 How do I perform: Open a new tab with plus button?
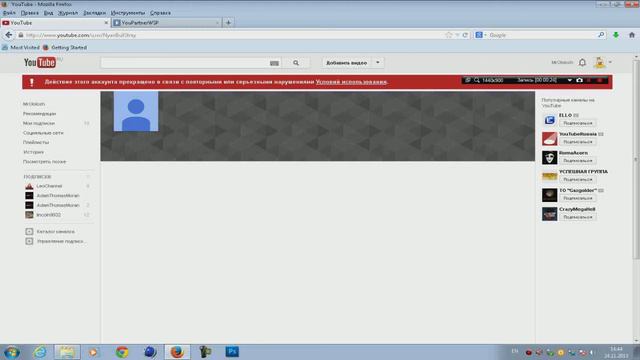pos(229,23)
